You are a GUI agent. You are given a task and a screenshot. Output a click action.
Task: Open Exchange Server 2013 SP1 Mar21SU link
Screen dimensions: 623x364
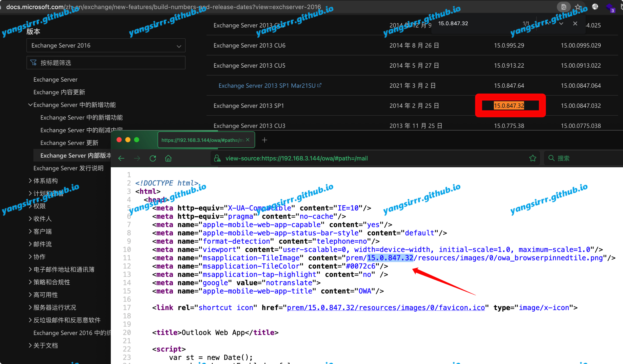coord(267,86)
